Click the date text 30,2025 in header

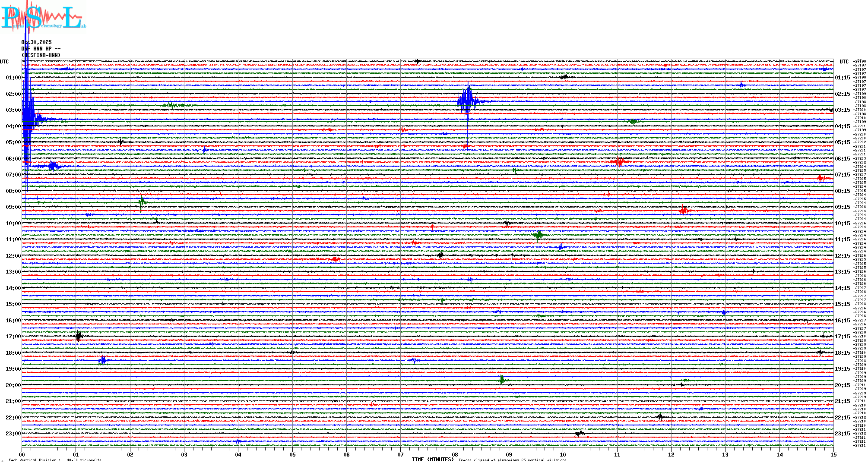click(38, 42)
